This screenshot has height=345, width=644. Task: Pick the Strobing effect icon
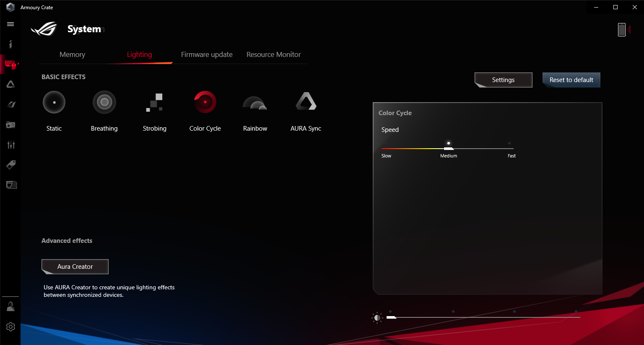[154, 102]
